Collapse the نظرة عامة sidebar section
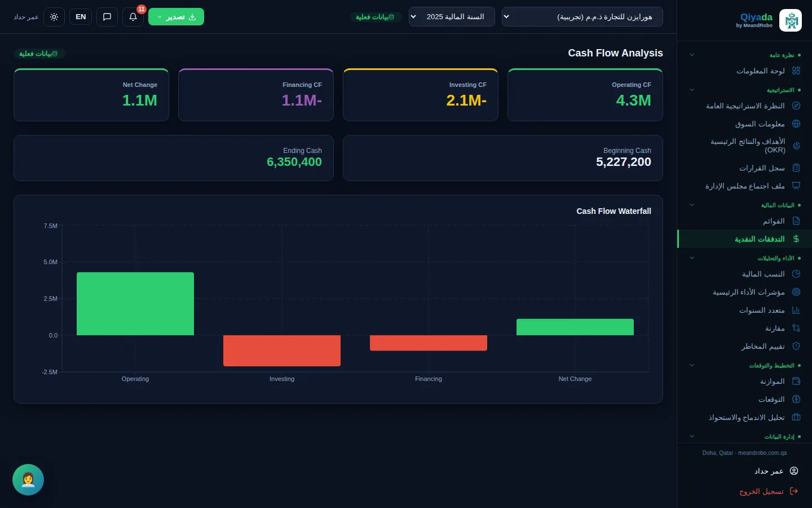Image resolution: width=812 pixels, height=508 pixels. point(745,55)
